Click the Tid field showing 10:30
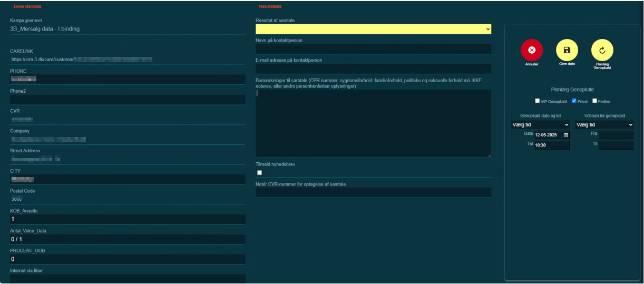The width and height of the screenshot is (644, 284). tap(551, 145)
